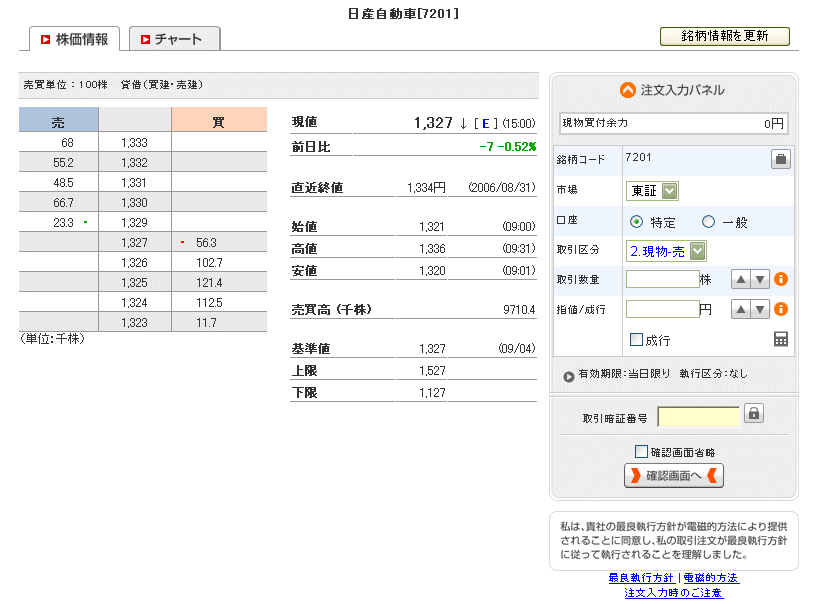Screen dimensions: 820x604
Task: Click the orange info icon beside 指値/成行
Action: coord(781,309)
